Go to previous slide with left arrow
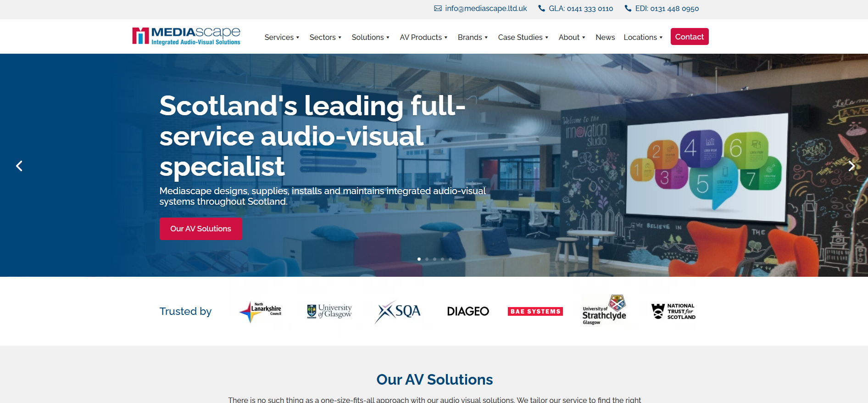Screen dimensions: 868x403 click(x=19, y=166)
